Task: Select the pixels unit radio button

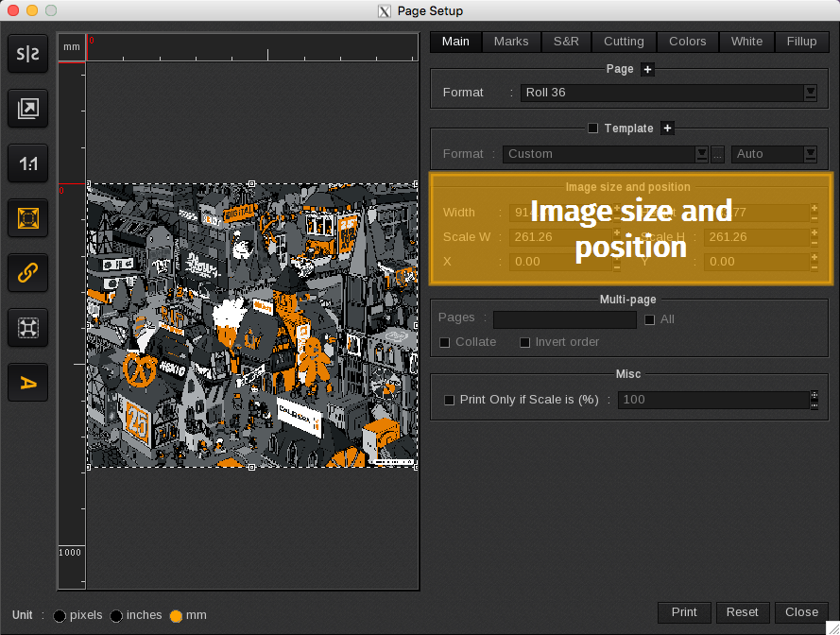Action: click(60, 616)
